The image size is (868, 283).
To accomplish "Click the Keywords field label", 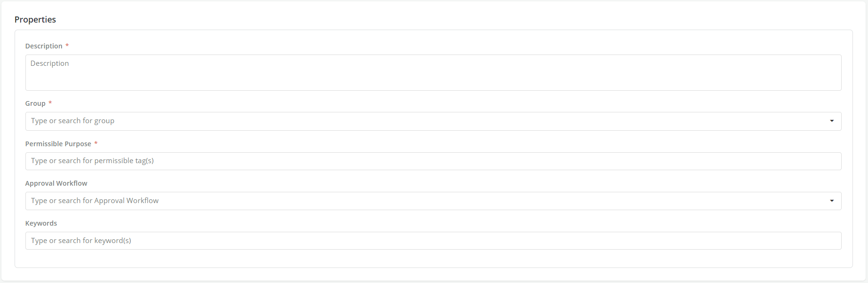I will tap(41, 223).
